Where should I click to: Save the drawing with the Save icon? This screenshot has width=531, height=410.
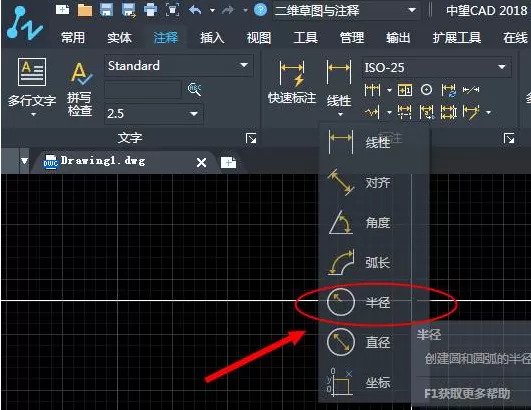pyautogui.click(x=107, y=10)
